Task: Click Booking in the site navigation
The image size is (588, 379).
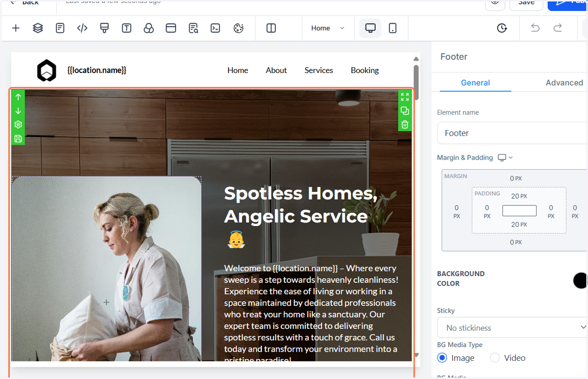Action: 365,70
